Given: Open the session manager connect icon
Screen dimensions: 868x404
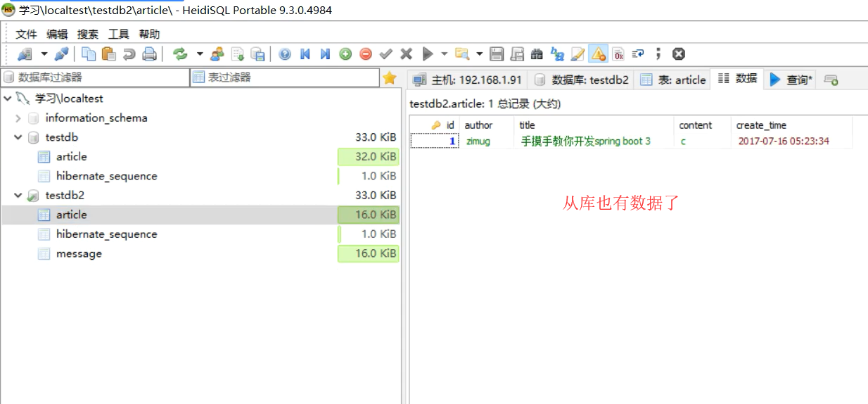Looking at the screenshot, I should 25,54.
